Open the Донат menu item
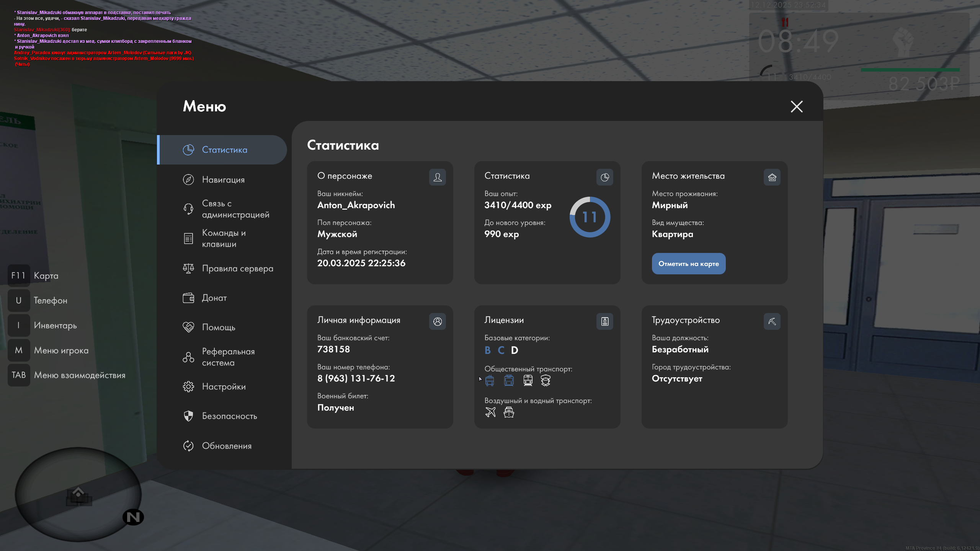The width and height of the screenshot is (980, 551). coord(214,298)
